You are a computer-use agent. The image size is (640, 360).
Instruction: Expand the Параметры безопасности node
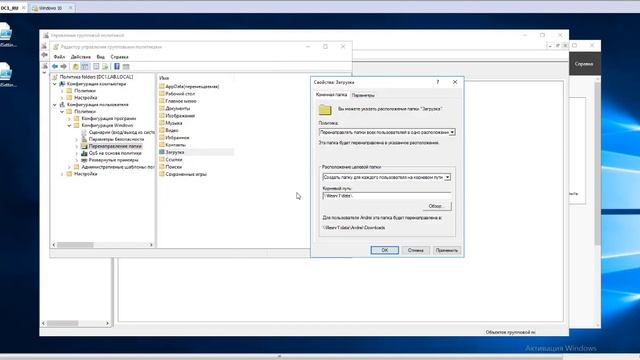click(77, 139)
